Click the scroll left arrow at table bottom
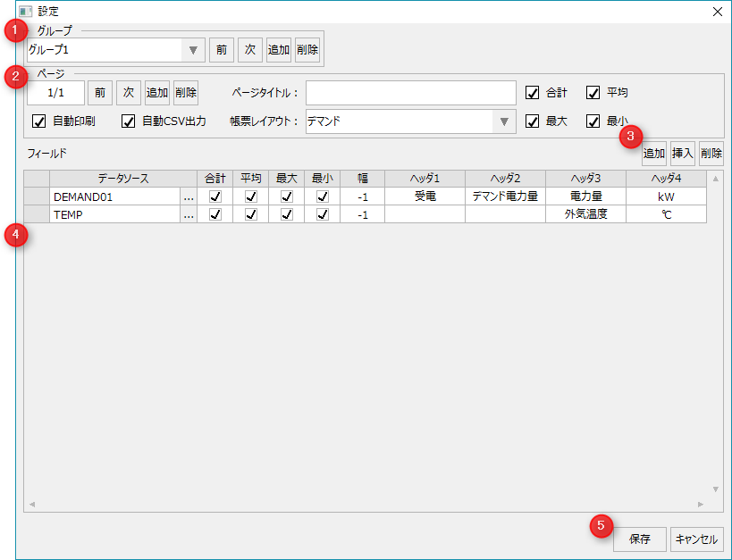 [x=33, y=505]
